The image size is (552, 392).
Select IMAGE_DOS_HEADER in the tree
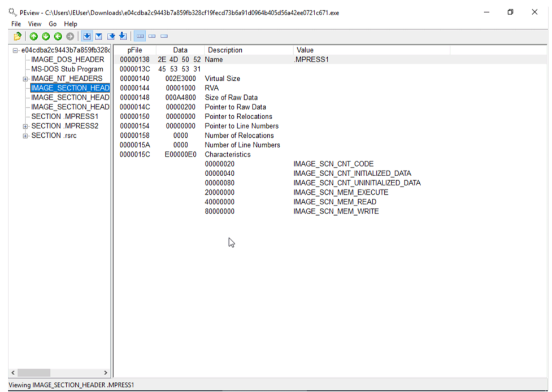[x=67, y=60]
